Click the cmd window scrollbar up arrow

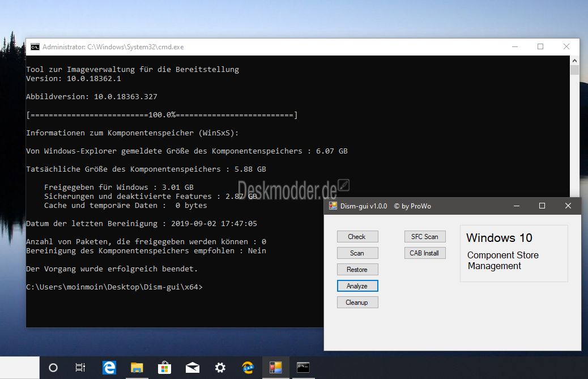pos(574,61)
